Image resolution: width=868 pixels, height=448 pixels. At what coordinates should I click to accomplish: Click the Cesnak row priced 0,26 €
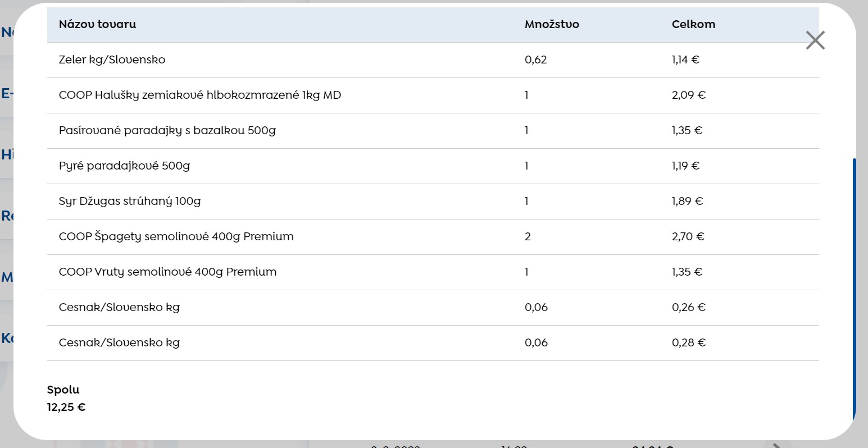click(x=433, y=308)
